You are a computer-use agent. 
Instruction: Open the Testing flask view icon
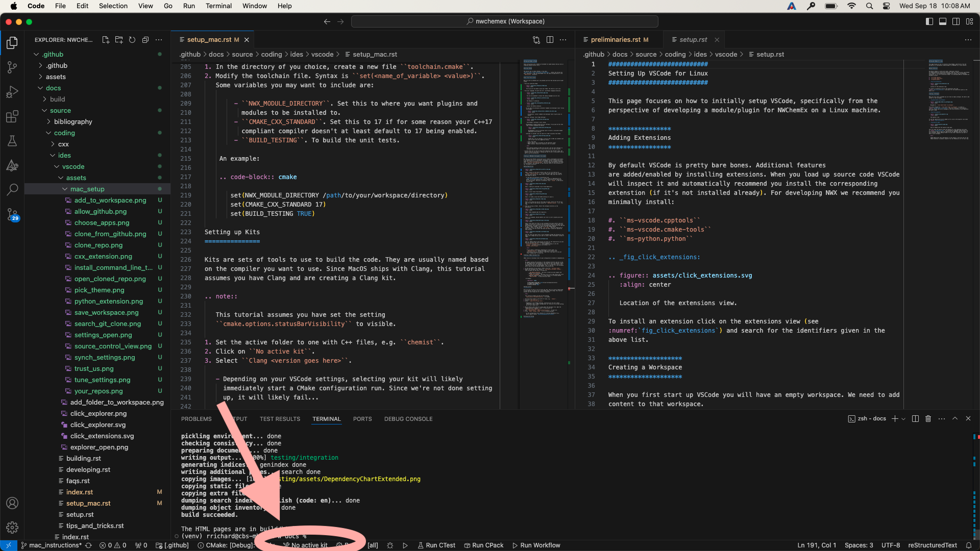pos(12,141)
